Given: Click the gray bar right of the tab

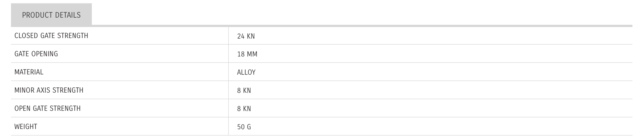Looking at the screenshot, I should point(357,26).
